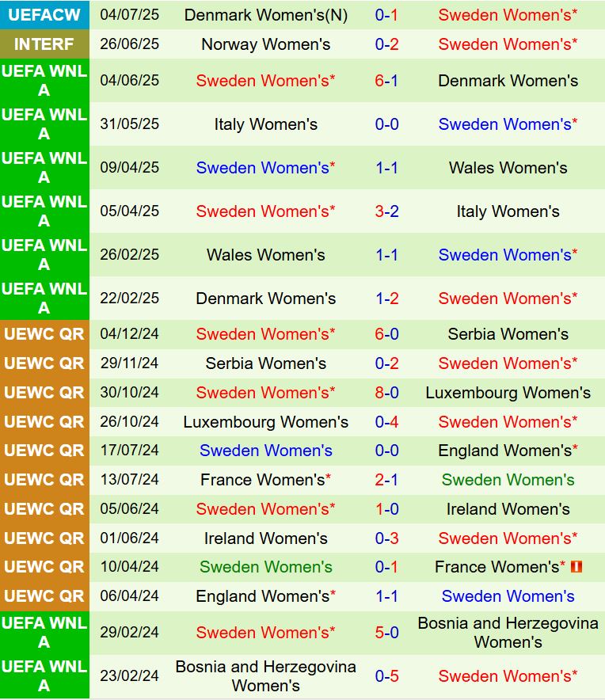Viewport: 605px width, 700px height.
Task: Open the Serbia Women's 6-0 match score
Action: click(386, 334)
